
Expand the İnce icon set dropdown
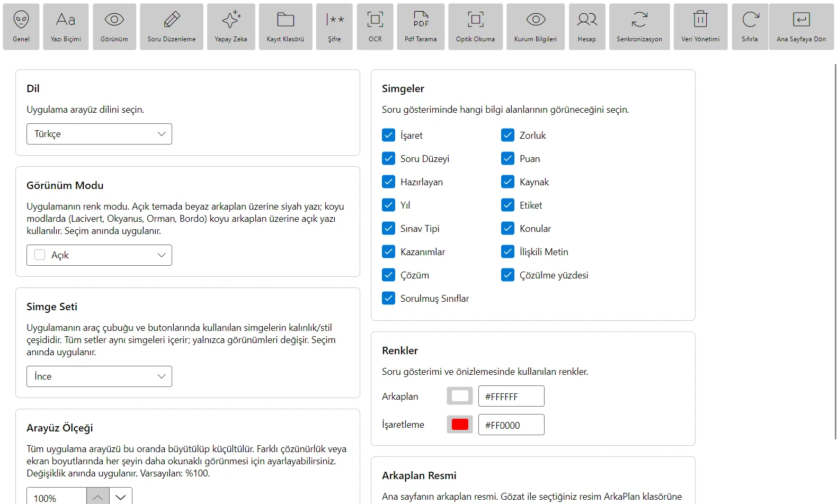(99, 376)
